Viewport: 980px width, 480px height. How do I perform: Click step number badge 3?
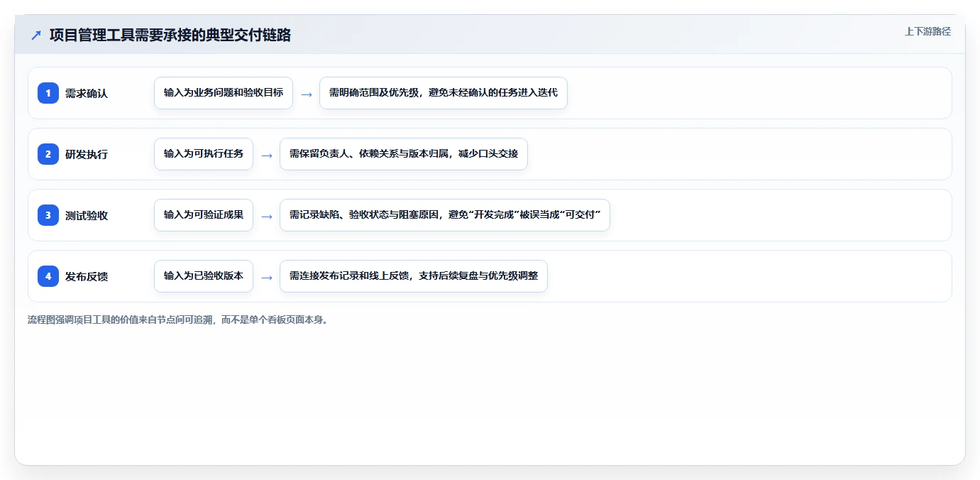click(48, 215)
